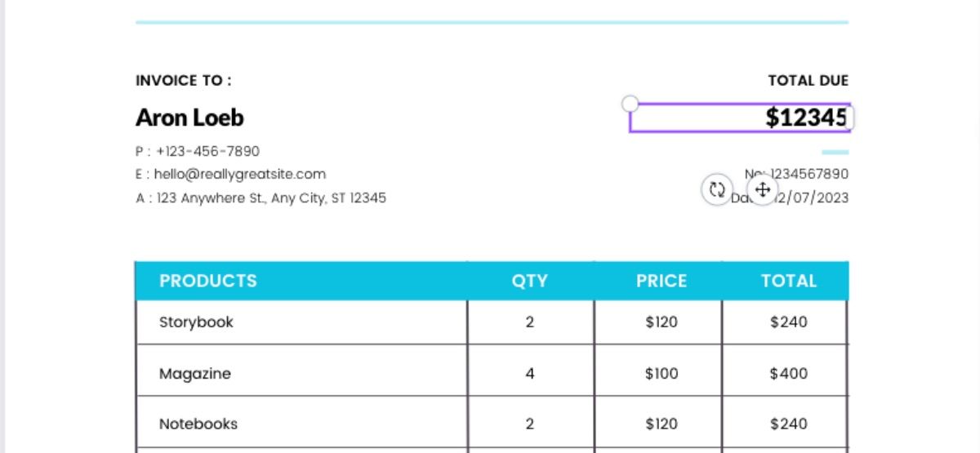Click the round corner resize handle
Image resolution: width=980 pixels, height=453 pixels.
(x=630, y=103)
